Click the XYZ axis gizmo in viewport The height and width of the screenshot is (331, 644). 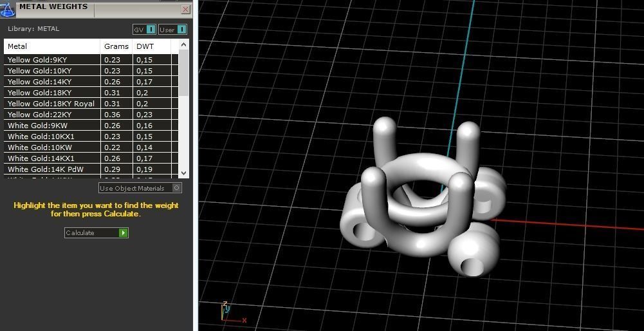233,314
